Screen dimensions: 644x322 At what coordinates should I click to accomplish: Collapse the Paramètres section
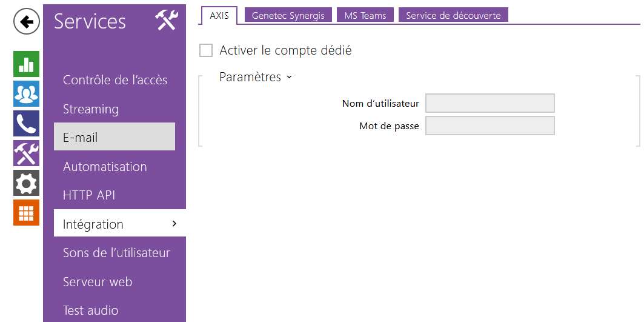[256, 77]
